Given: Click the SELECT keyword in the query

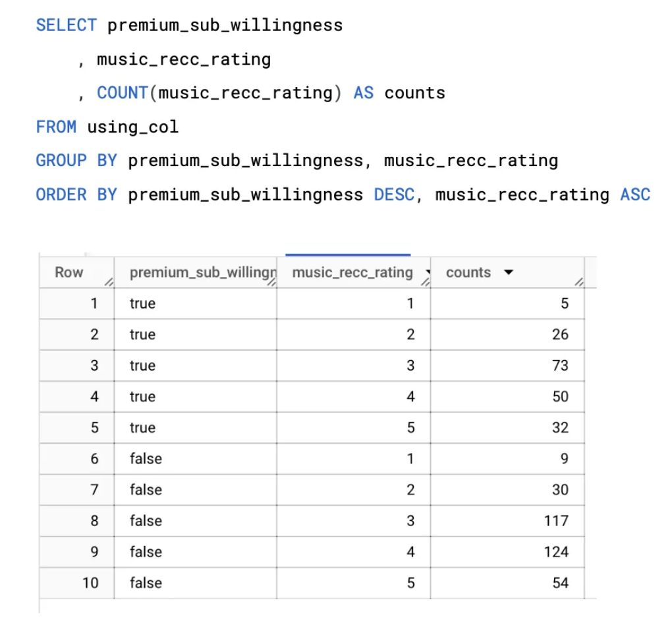Looking at the screenshot, I should [66, 26].
